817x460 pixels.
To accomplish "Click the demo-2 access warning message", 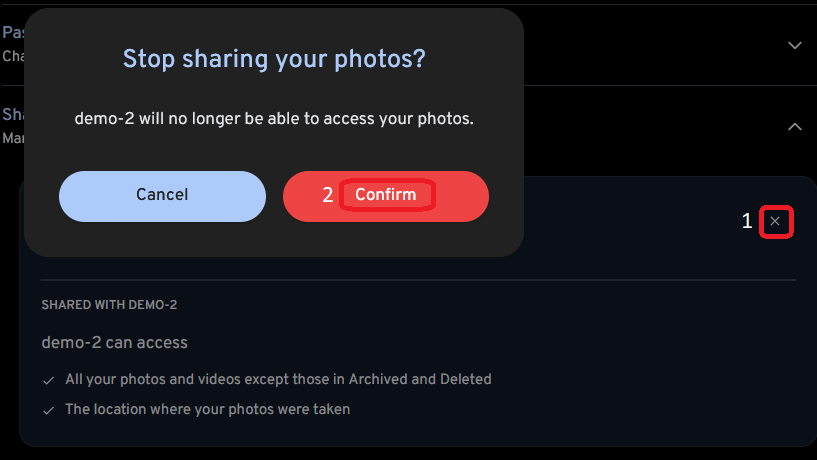I will point(273,119).
